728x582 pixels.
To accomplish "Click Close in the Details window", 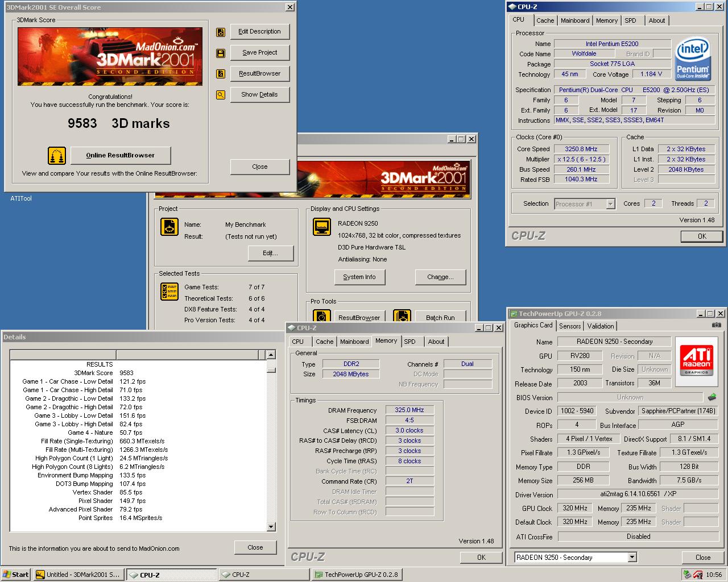I will [255, 547].
